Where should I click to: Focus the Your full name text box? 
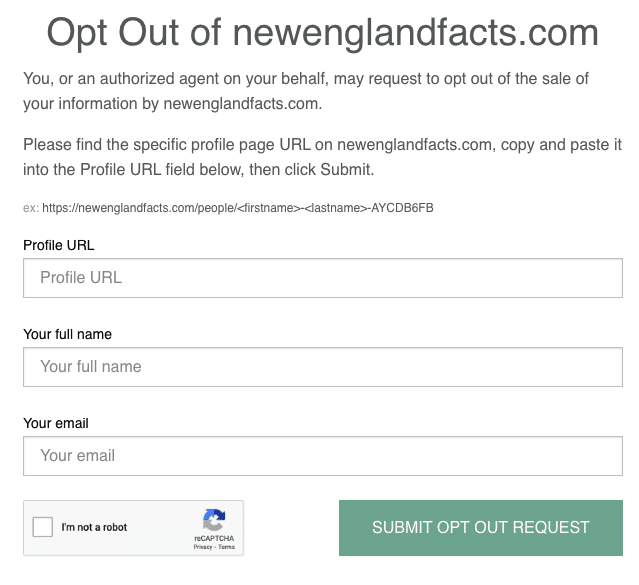pos(323,367)
